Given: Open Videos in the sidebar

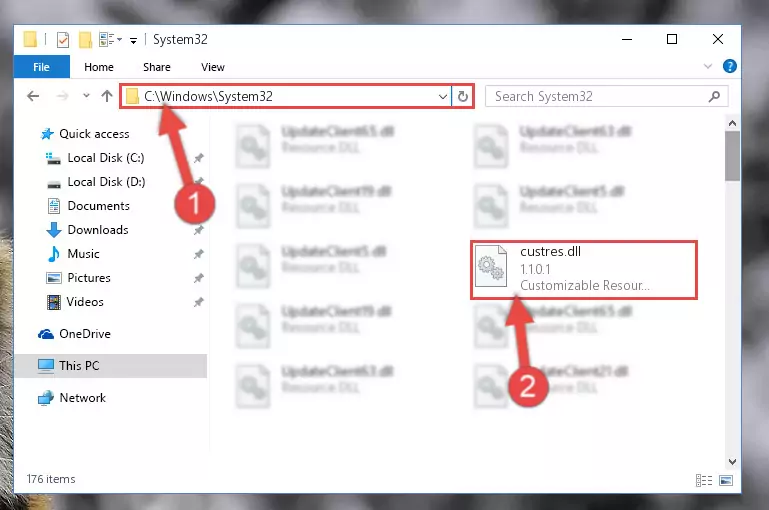Looking at the screenshot, I should coord(85,302).
